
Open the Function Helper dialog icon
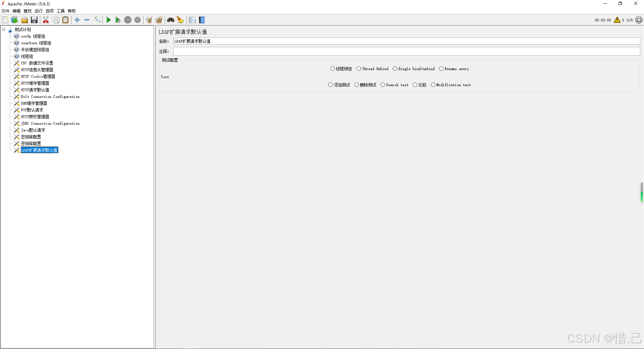click(192, 20)
